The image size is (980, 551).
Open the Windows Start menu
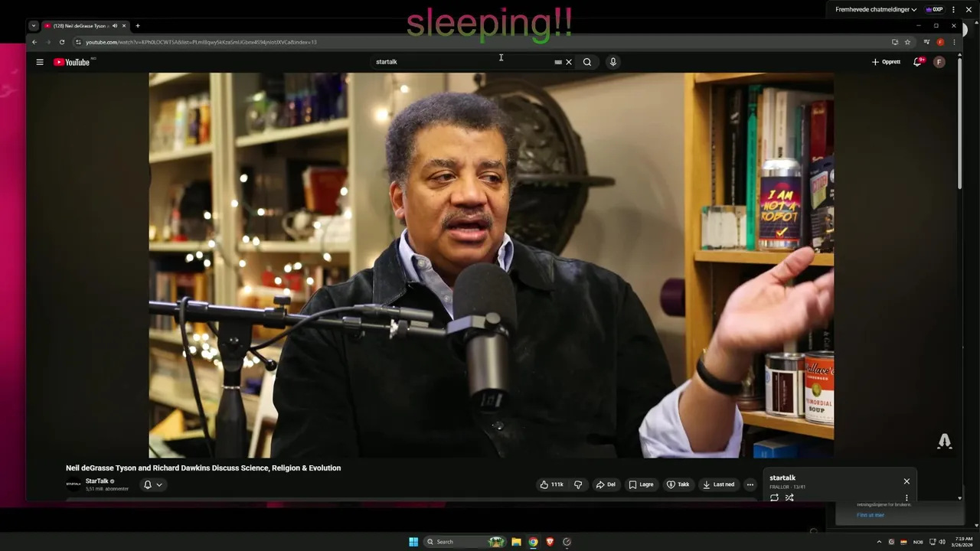[413, 542]
